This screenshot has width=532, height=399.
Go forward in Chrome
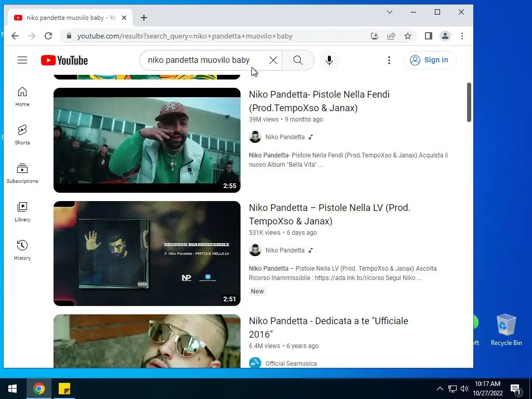(32, 36)
